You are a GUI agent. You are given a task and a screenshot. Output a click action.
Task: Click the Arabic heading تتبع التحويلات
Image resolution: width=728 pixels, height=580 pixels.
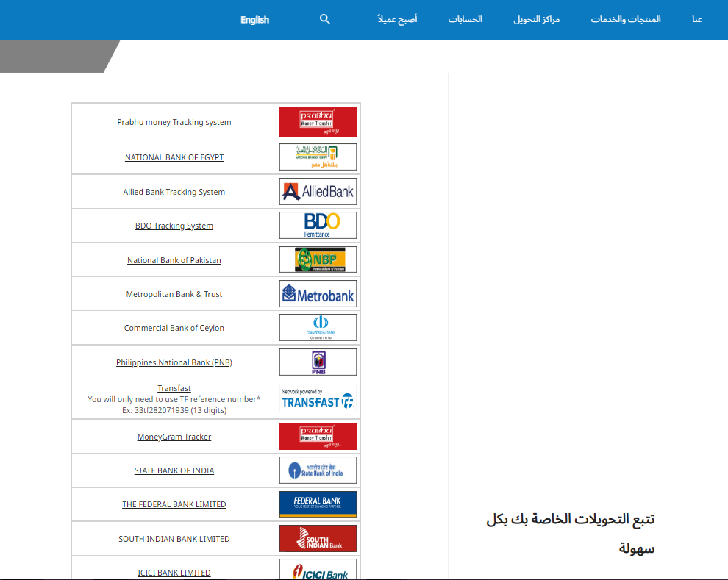570,534
